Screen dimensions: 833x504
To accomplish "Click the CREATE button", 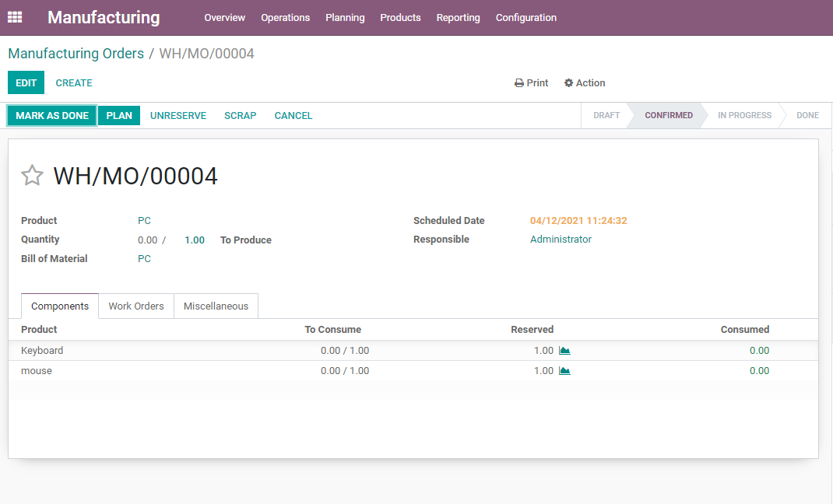I will 74,82.
